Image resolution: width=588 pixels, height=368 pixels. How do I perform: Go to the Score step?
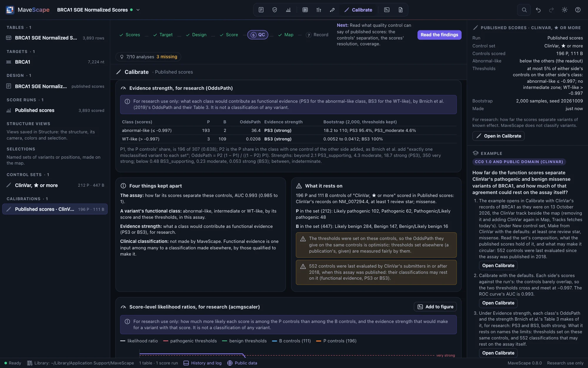pyautogui.click(x=229, y=35)
